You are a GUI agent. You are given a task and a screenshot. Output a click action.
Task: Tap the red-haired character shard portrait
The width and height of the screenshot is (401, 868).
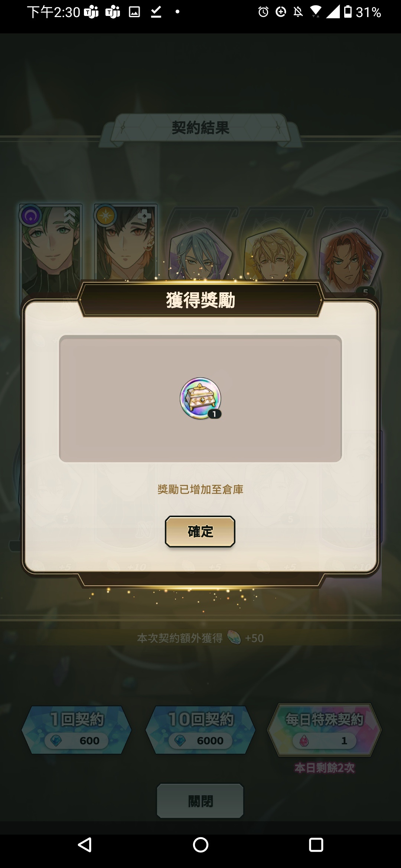click(x=351, y=260)
